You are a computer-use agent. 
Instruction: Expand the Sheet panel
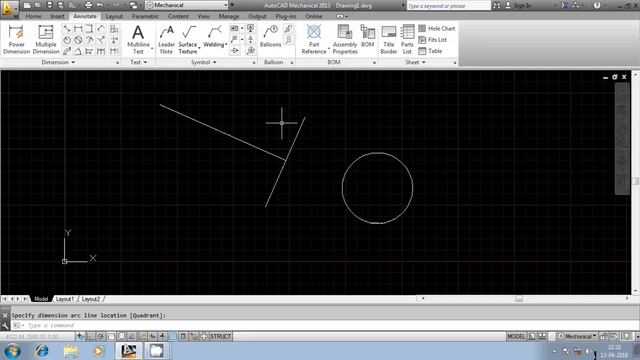coord(416,62)
